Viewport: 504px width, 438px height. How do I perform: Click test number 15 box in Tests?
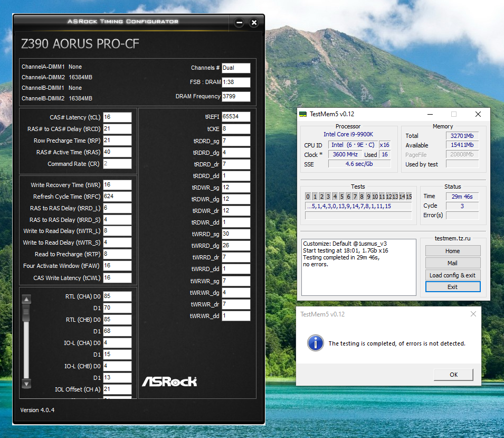click(x=409, y=197)
